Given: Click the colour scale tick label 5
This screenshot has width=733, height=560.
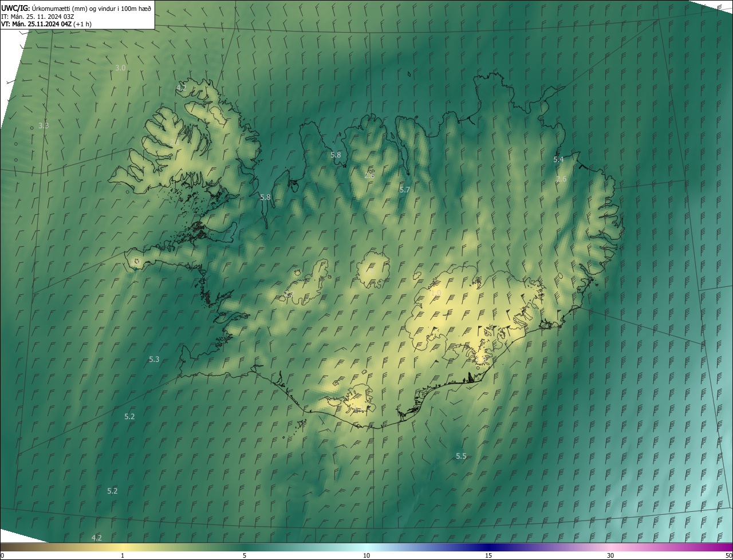Looking at the screenshot, I should tap(245, 555).
